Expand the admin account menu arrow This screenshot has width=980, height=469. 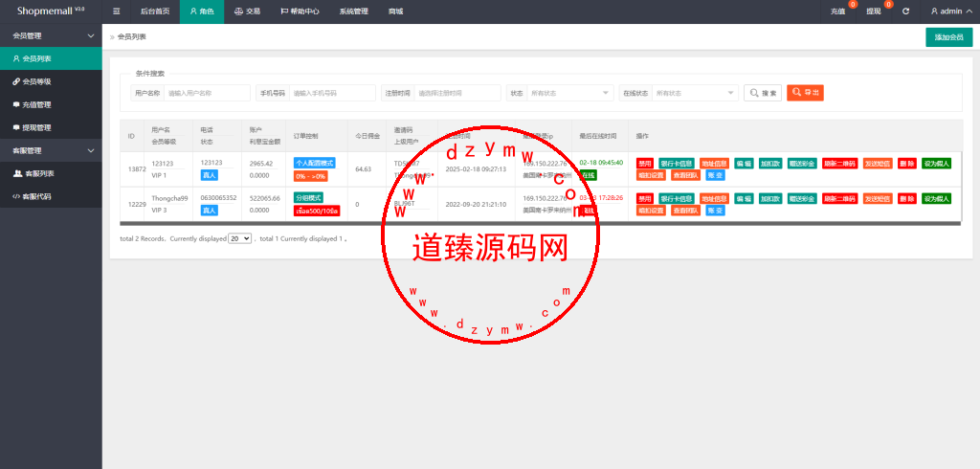(x=969, y=11)
